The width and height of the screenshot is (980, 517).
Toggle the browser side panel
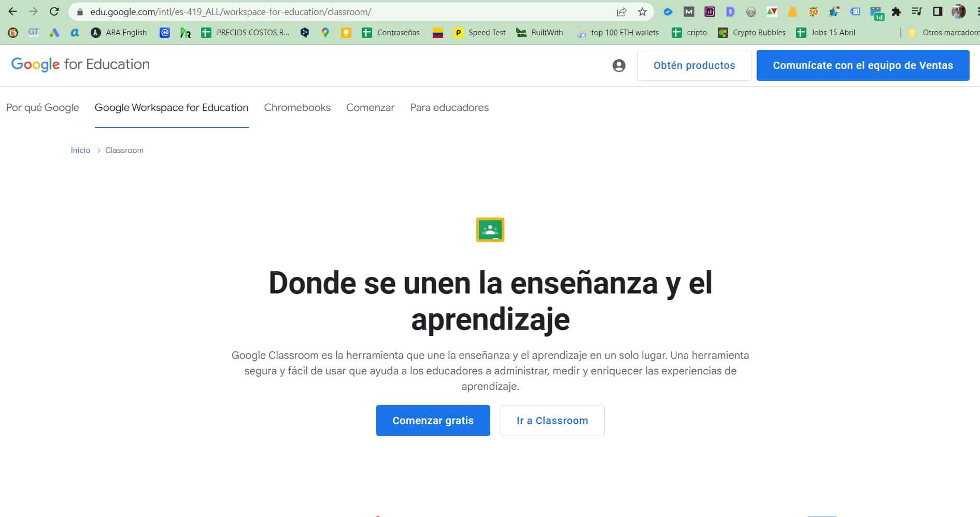[x=938, y=11]
